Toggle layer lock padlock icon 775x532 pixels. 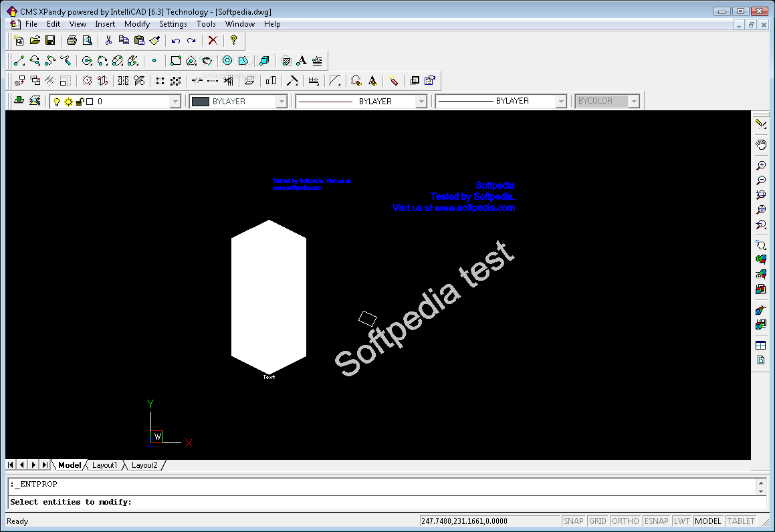(x=80, y=102)
